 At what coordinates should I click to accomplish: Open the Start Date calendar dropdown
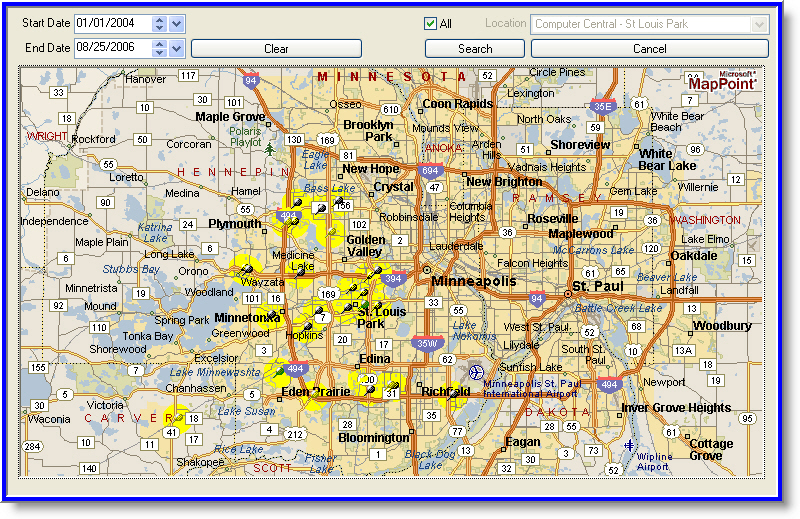click(177, 23)
